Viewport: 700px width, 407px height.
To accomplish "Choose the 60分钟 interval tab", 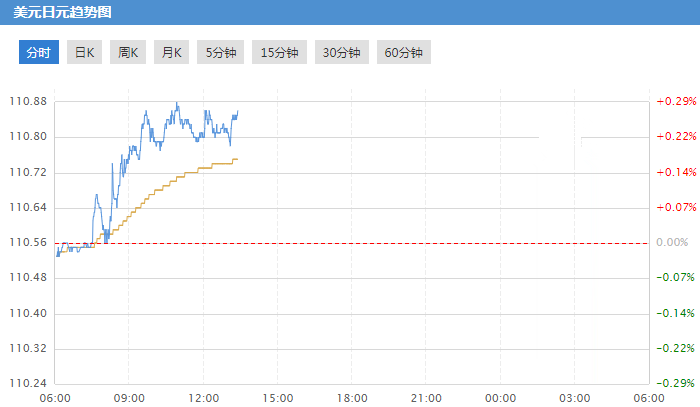I will (403, 53).
